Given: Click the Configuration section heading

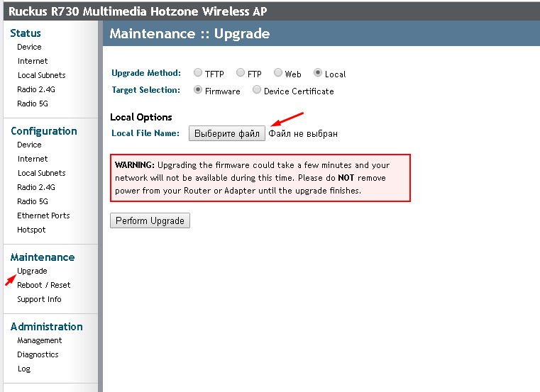Looking at the screenshot, I should [44, 131].
